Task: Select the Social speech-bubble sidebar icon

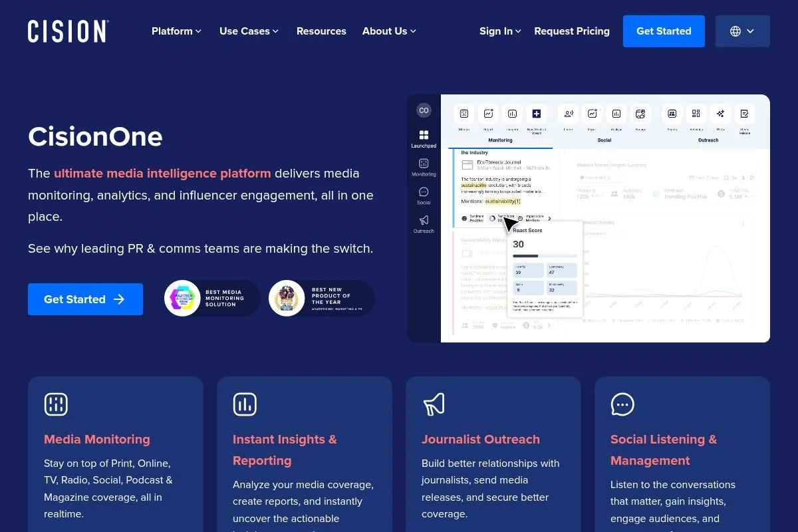Action: [x=424, y=192]
